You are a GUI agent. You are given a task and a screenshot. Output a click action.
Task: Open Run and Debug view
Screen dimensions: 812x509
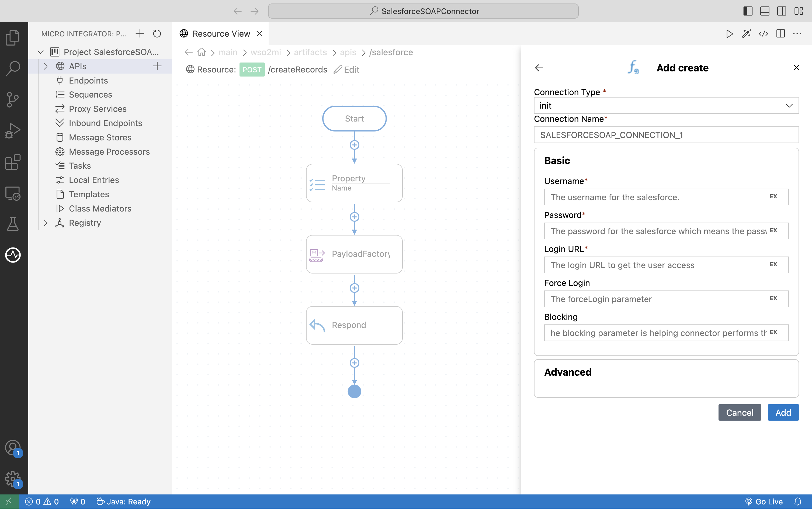(x=13, y=131)
